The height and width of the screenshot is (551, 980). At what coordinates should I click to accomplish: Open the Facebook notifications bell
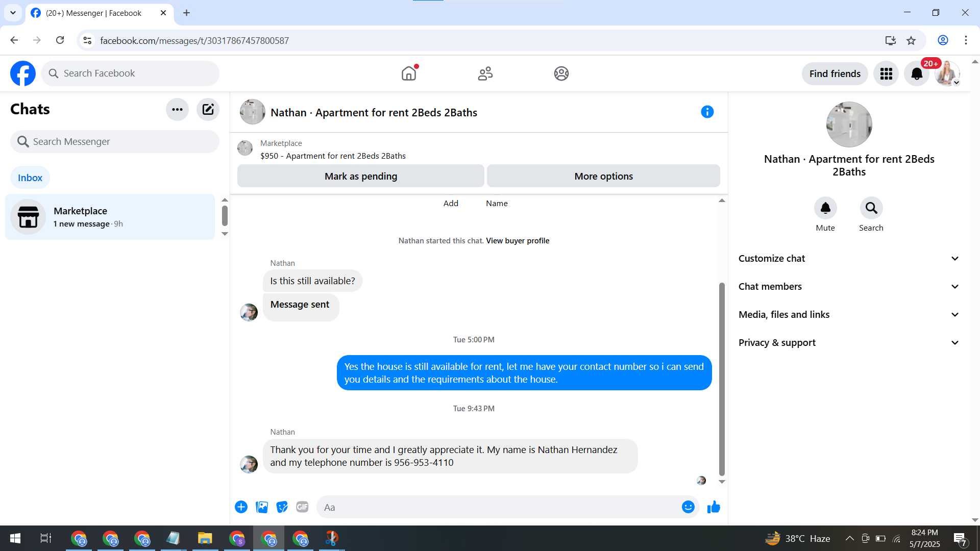tap(917, 73)
